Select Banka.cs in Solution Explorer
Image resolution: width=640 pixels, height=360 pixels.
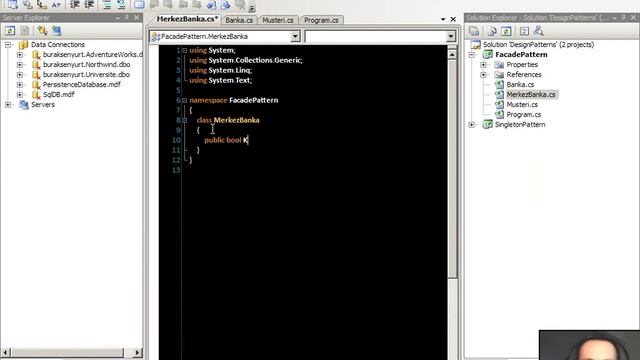[x=520, y=84]
